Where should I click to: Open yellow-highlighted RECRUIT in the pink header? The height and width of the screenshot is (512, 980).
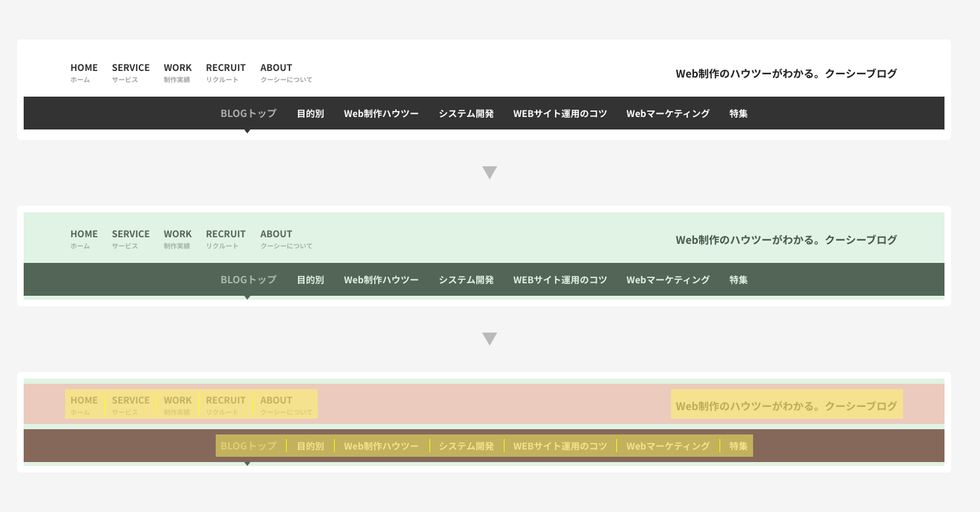point(226,404)
